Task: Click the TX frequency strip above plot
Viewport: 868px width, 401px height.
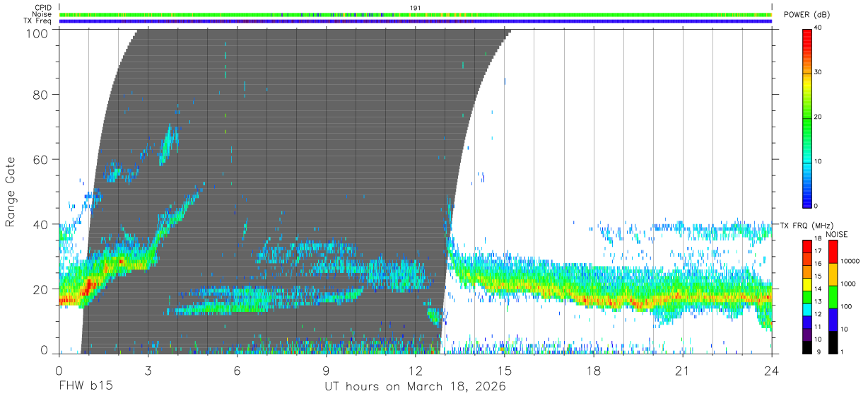Action: point(416,21)
